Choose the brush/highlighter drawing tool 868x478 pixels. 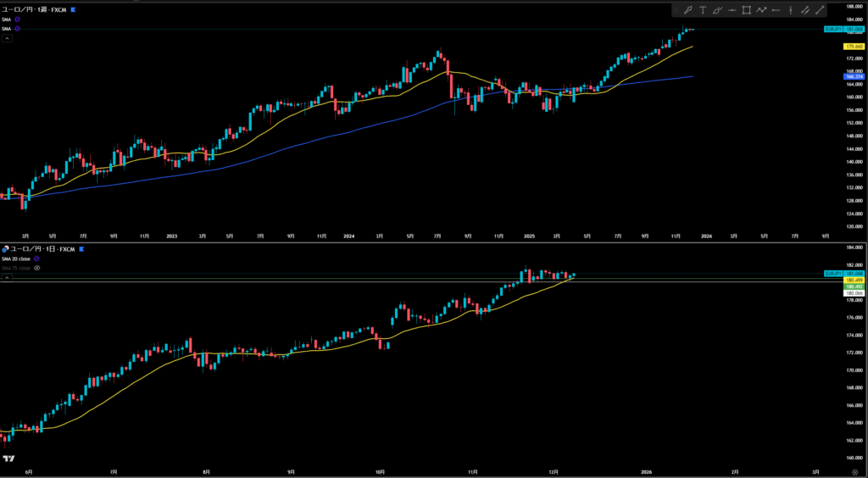(x=717, y=10)
